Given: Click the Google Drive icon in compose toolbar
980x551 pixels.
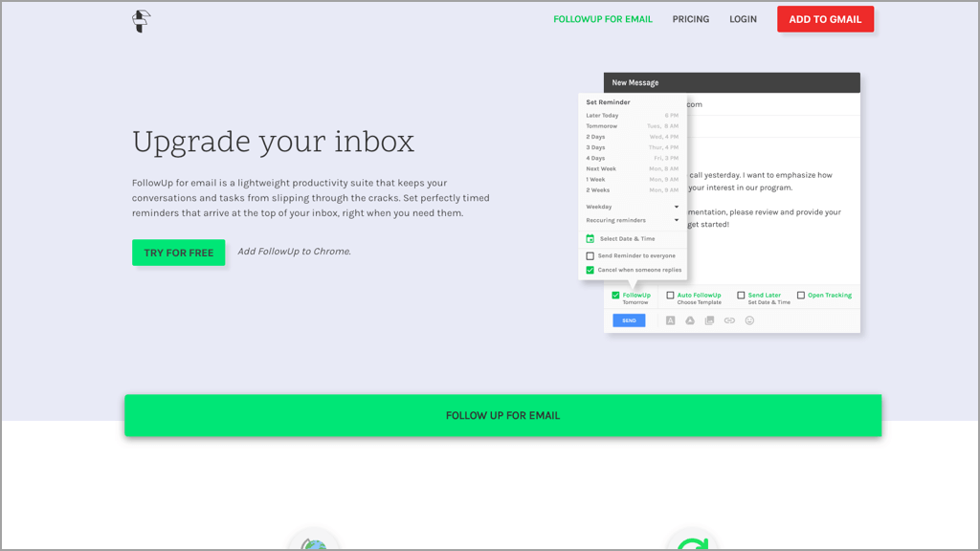Looking at the screenshot, I should click(x=689, y=320).
